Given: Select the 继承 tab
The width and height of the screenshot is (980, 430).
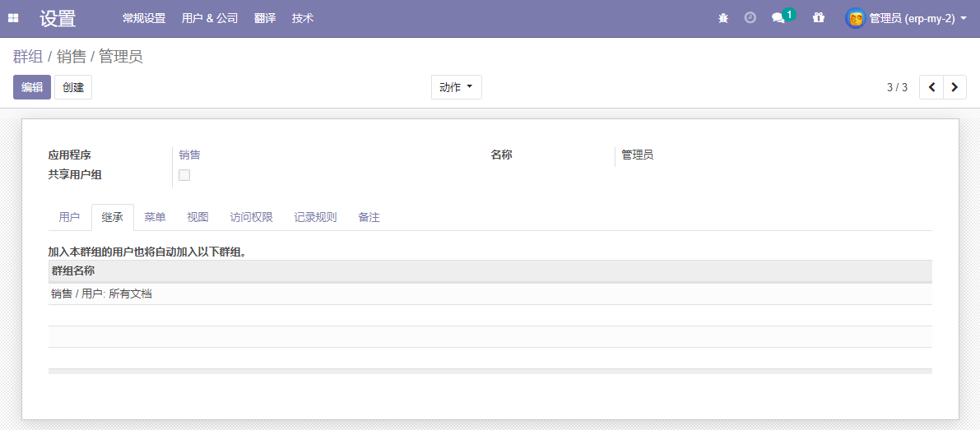Looking at the screenshot, I should click(113, 218).
